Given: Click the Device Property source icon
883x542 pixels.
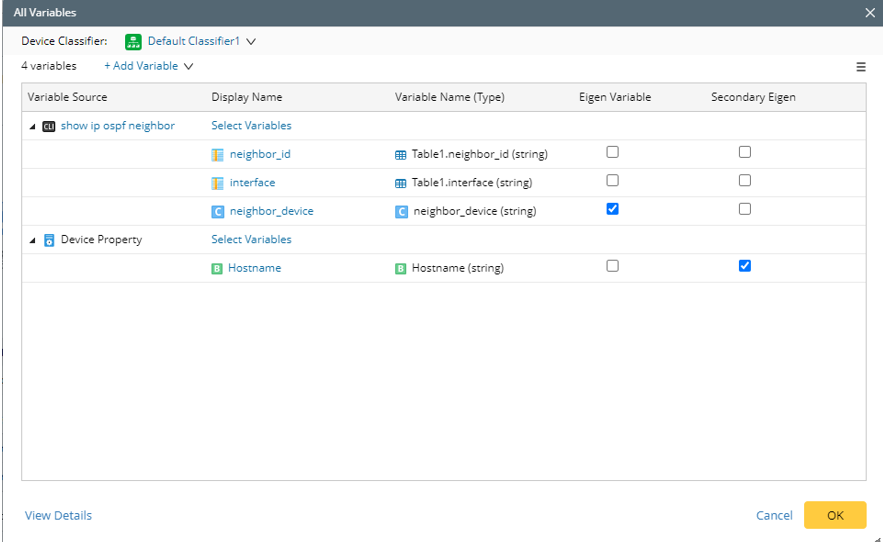Looking at the screenshot, I should 49,240.
